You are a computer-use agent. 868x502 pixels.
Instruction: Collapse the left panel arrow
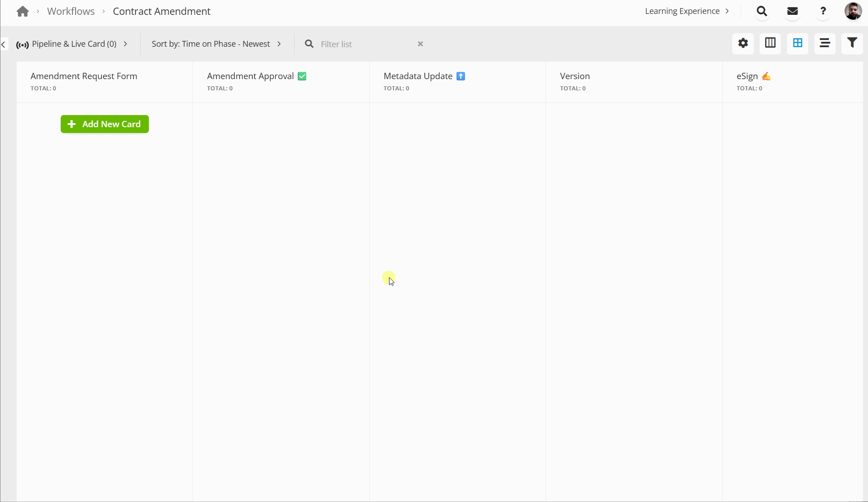point(4,44)
